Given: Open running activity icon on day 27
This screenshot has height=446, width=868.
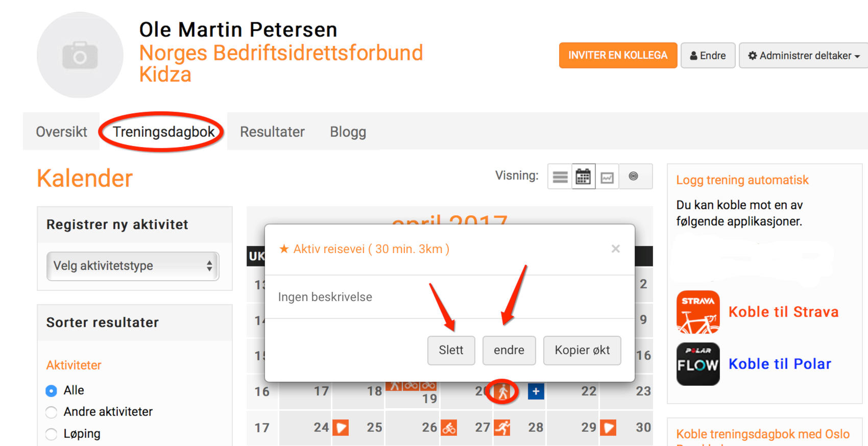Looking at the screenshot, I should [x=502, y=428].
